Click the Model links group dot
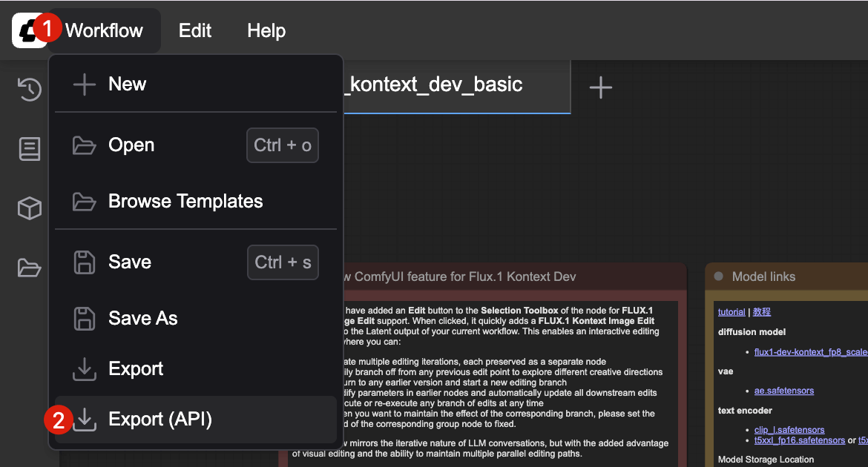868x467 pixels. pyautogui.click(x=719, y=276)
